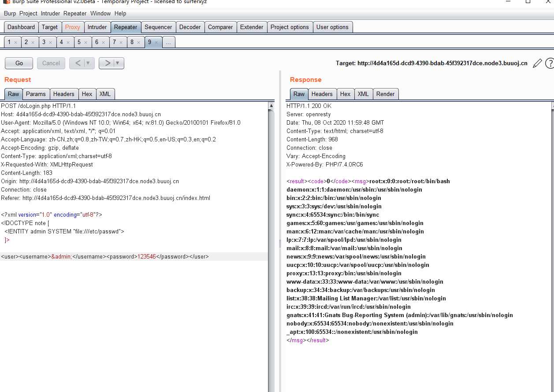
Task: Close Repeater tab 3
Action: click(50, 42)
